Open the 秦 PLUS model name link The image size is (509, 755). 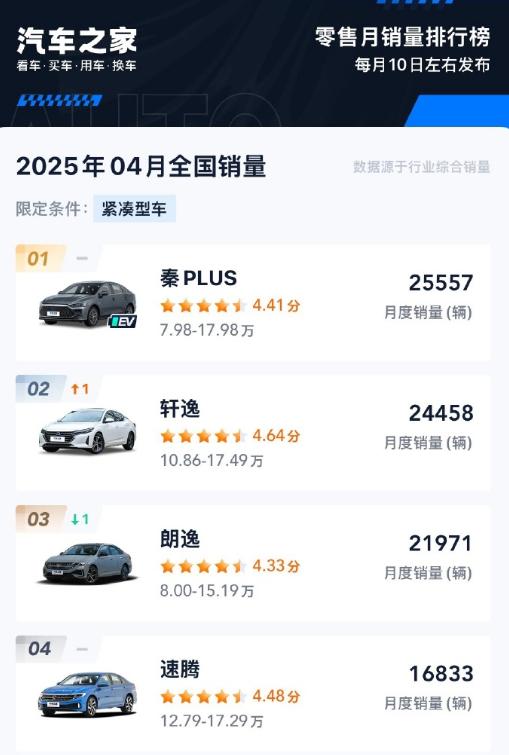pos(198,278)
